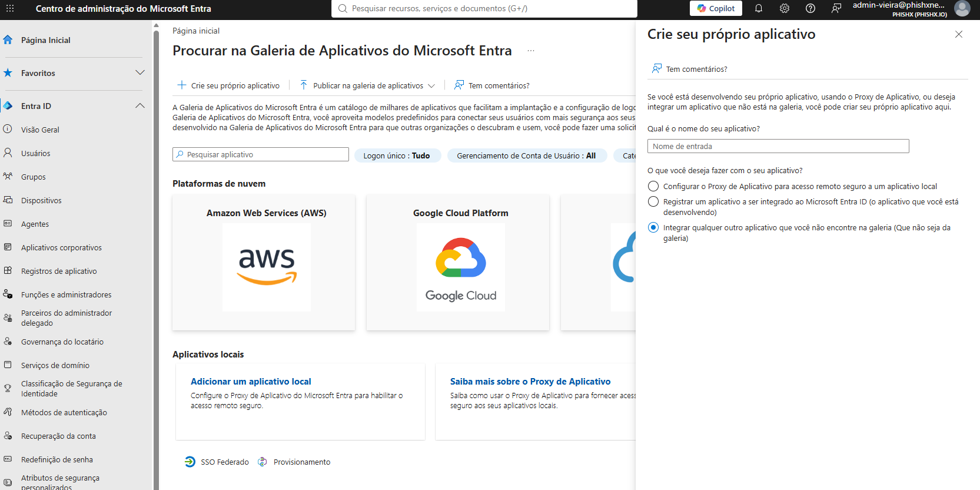The width and height of the screenshot is (980, 490).
Task: Open Adicionar um aplicativo local link
Action: pos(251,382)
